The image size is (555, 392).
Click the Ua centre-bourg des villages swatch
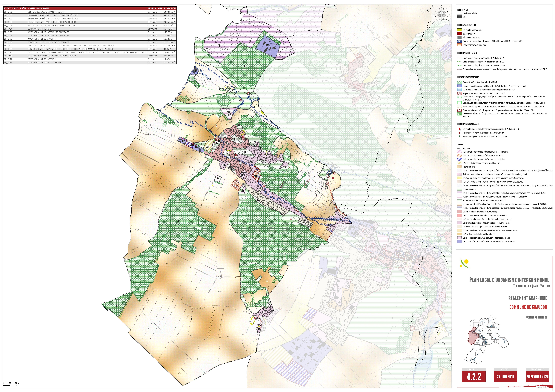coord(459,212)
